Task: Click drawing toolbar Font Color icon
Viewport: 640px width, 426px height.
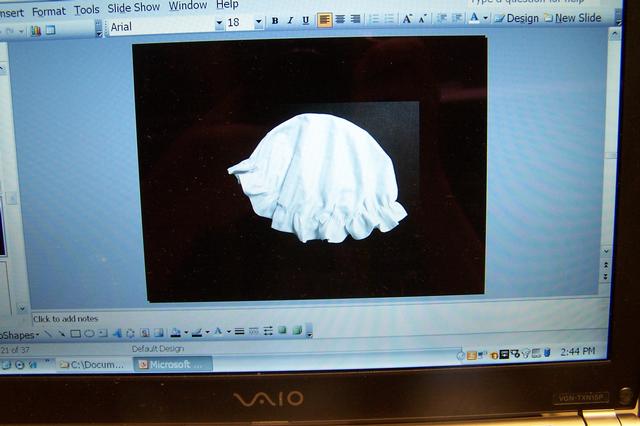Action: (x=218, y=332)
